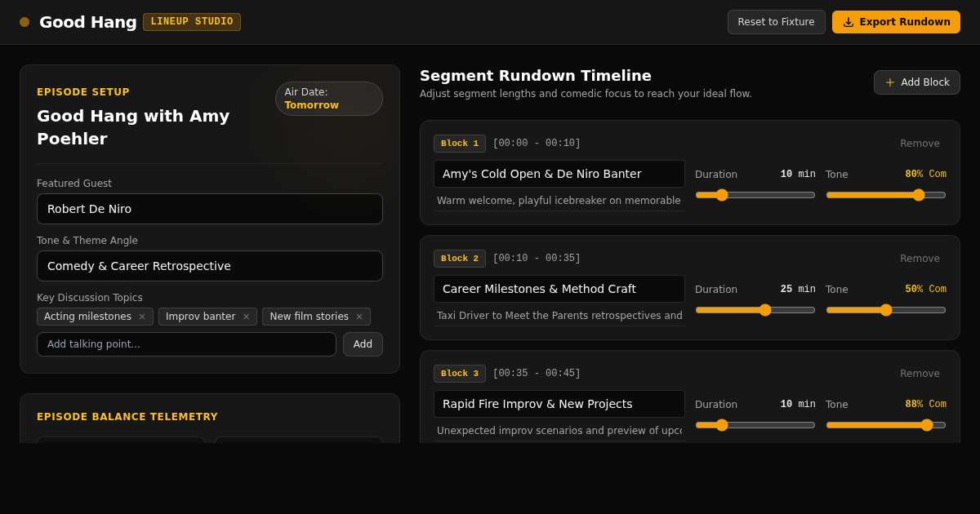Click the 88% Com tone value
Screen dimensions: 980x514
(x=925, y=405)
